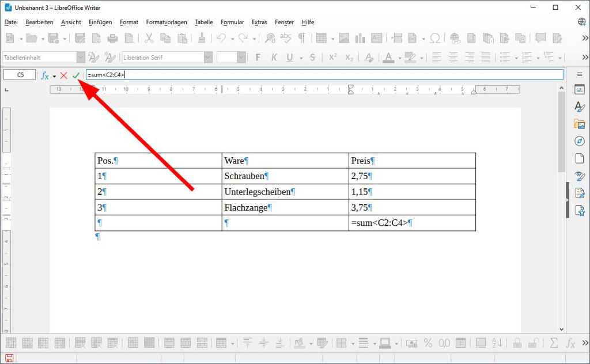Click the Export as PDF button
Viewport: 590px width, 364px height.
point(96,37)
